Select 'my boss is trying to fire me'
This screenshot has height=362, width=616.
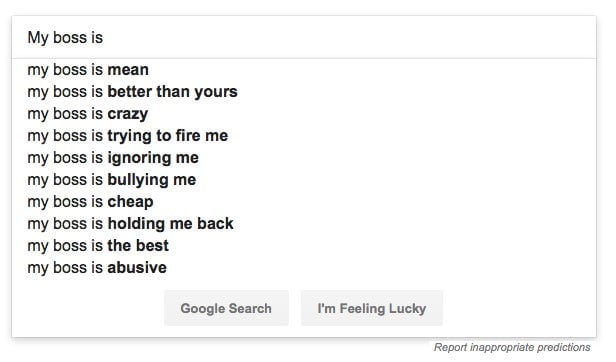point(304,136)
